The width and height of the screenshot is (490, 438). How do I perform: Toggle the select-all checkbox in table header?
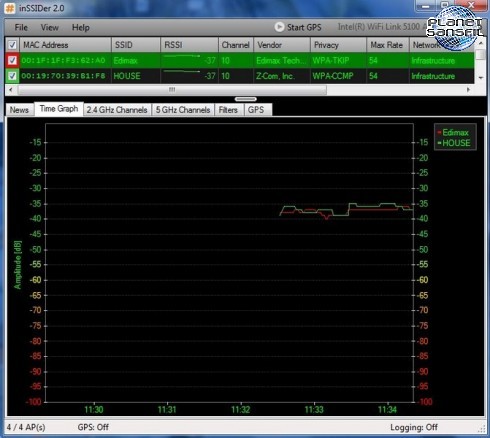(x=12, y=45)
